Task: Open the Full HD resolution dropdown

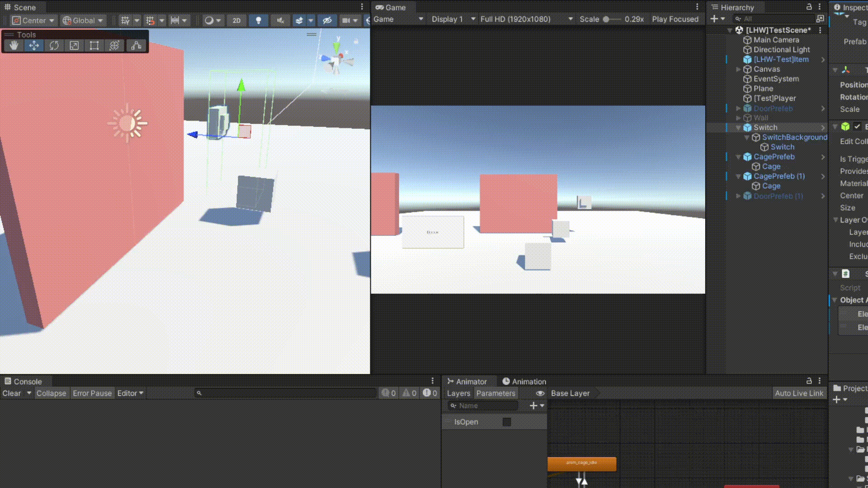Action: (x=526, y=19)
